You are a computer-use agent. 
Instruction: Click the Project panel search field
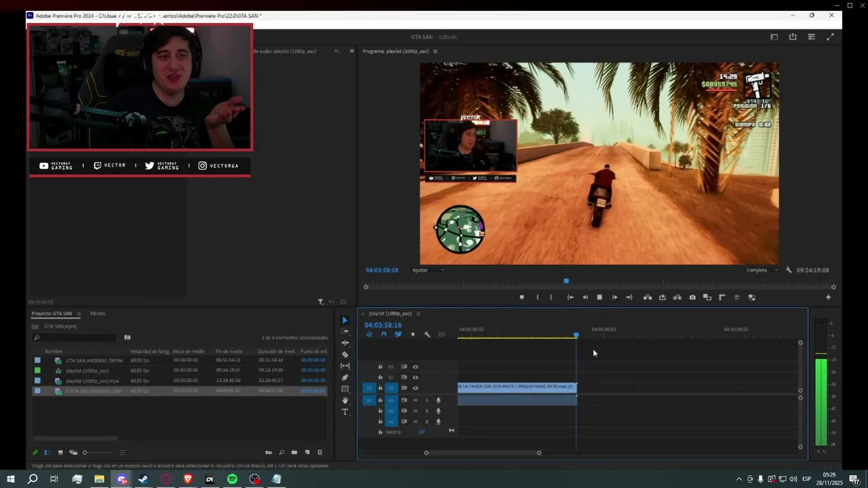(74, 338)
